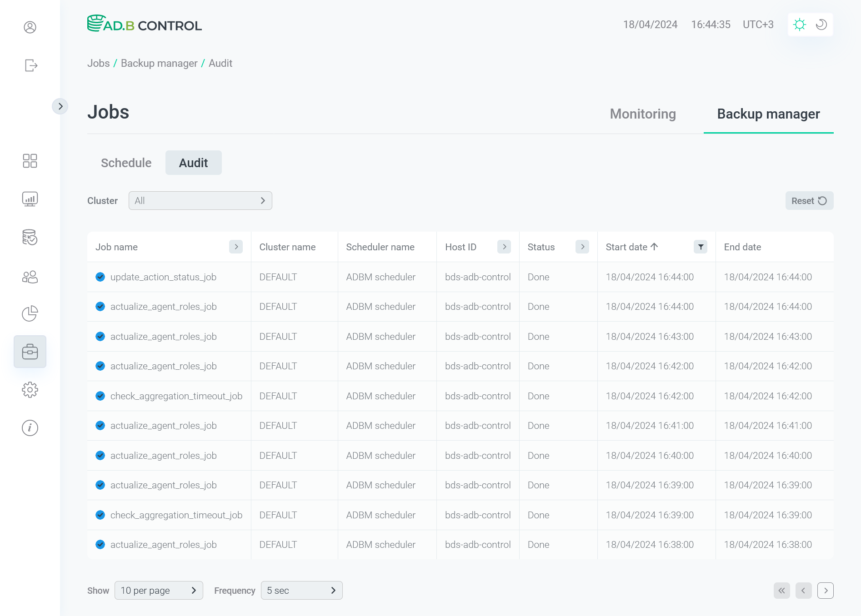861x616 pixels.
Task: Select the Schedule tab
Action: 126,163
